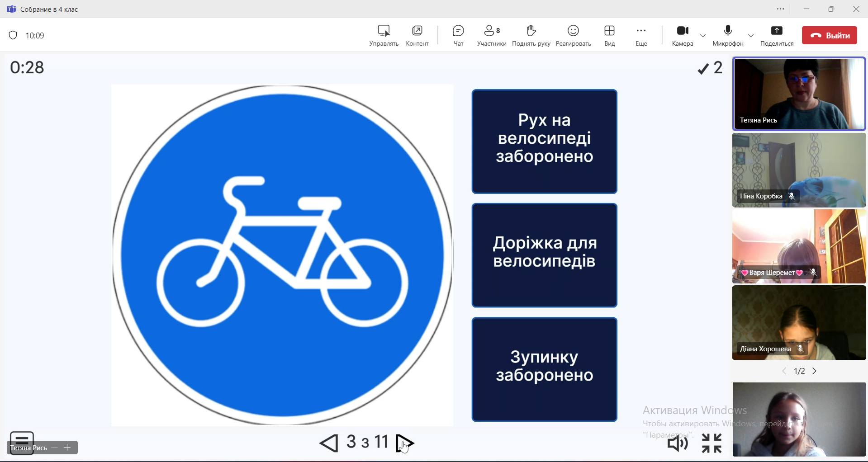
Task: Expand the microphone options dropdown arrow
Action: [x=751, y=36]
